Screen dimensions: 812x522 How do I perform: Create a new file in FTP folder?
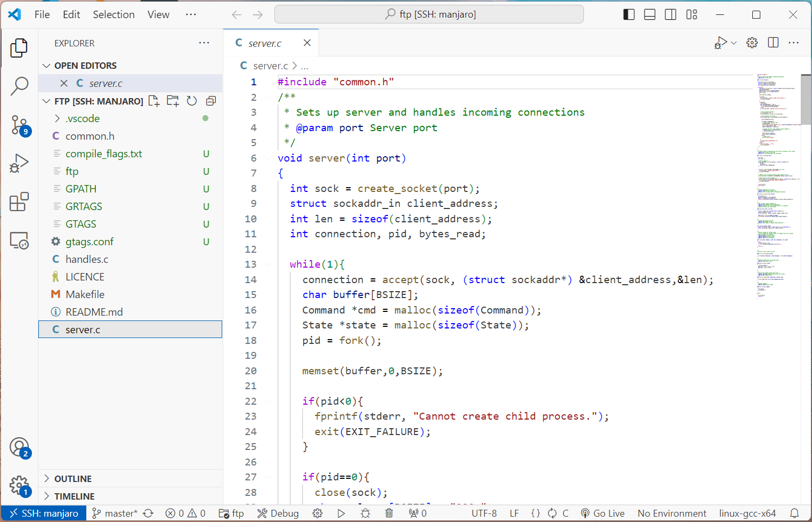pyautogui.click(x=154, y=101)
